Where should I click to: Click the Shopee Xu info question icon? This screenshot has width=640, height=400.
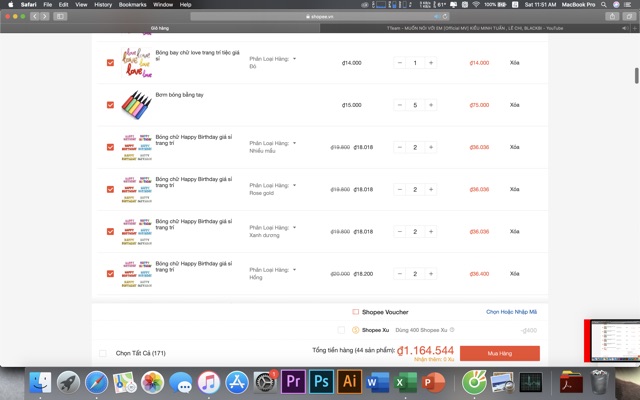coord(452,330)
